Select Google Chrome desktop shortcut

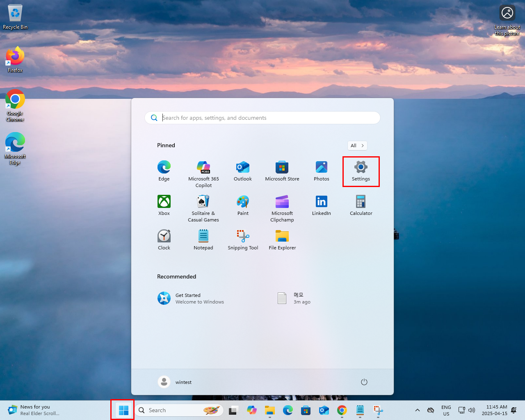(15, 106)
